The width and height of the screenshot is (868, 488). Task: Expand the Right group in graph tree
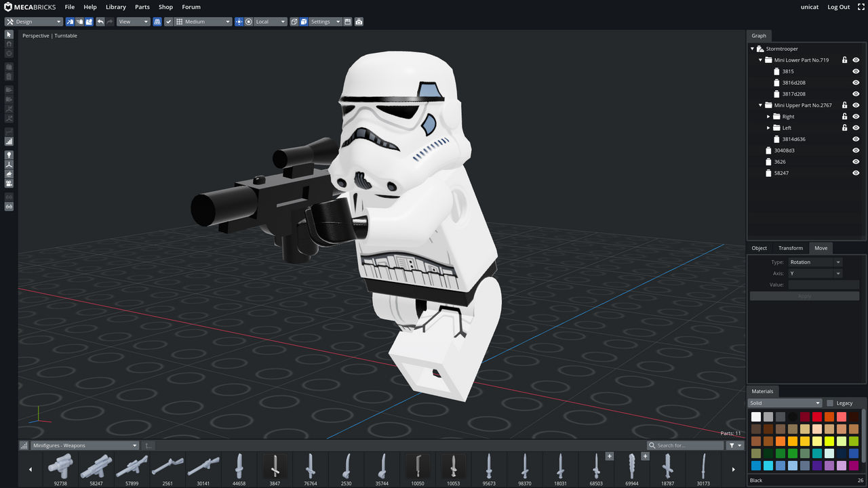(768, 117)
